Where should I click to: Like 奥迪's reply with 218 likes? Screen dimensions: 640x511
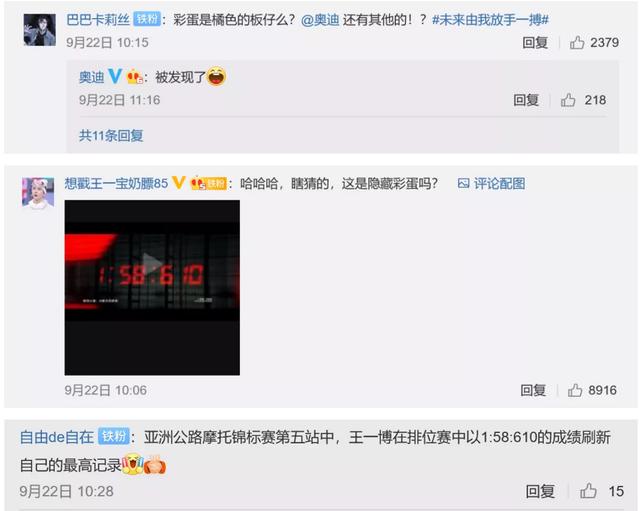568,100
